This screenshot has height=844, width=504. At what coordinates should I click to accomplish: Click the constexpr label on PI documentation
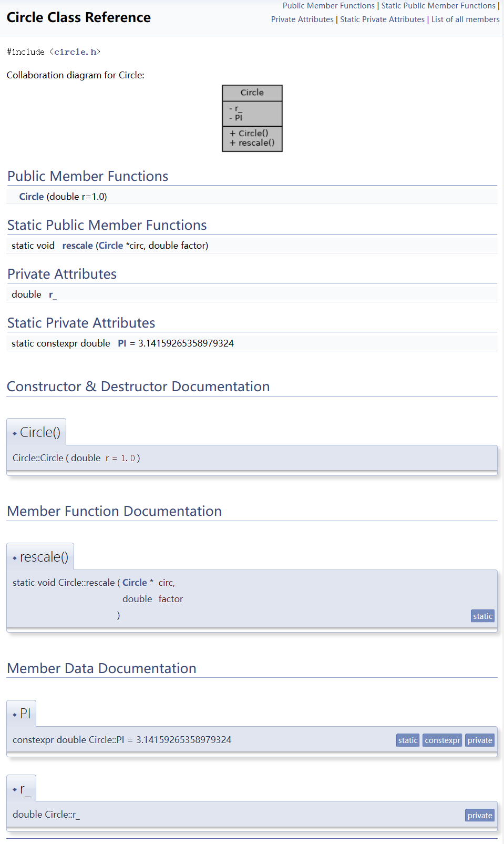pos(442,740)
